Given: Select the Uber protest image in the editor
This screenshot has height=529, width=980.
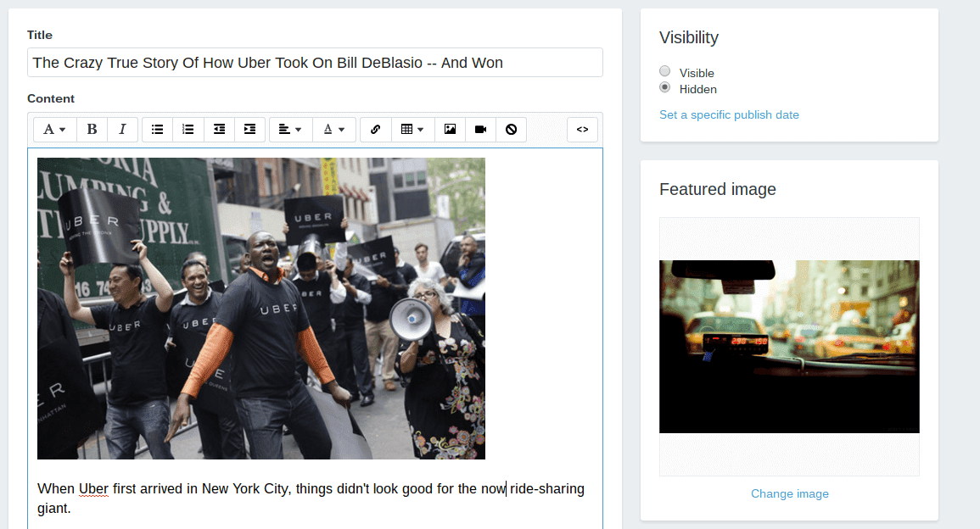Looking at the screenshot, I should (261, 309).
